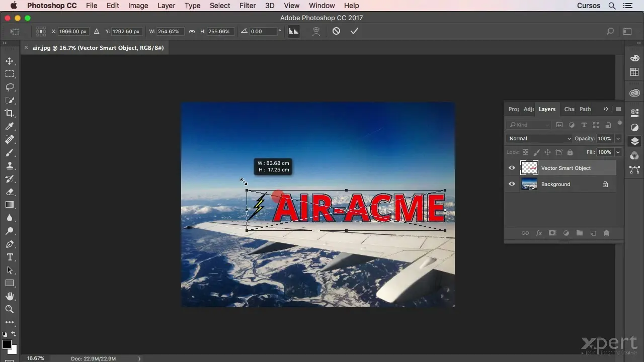Open the Layer menu
The height and width of the screenshot is (362, 644).
pos(166,6)
